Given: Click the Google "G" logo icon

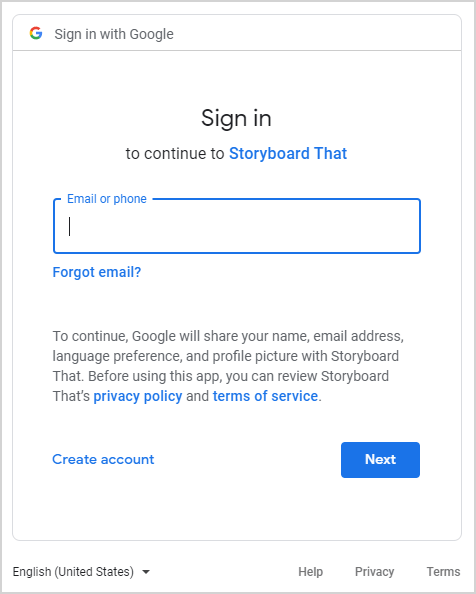Looking at the screenshot, I should (36, 33).
